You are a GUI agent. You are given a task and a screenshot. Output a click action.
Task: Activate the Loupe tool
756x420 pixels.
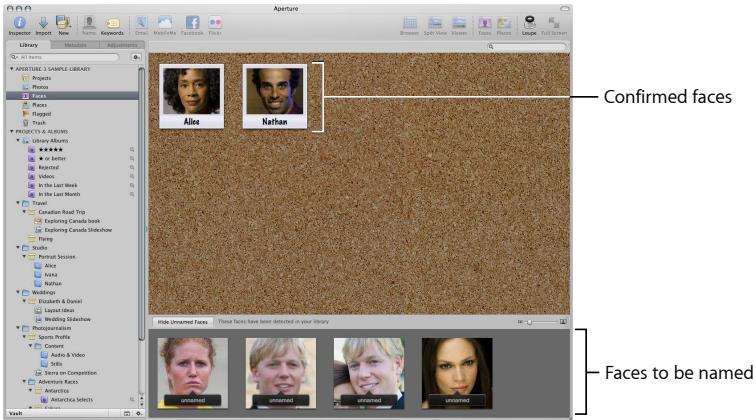529,26
